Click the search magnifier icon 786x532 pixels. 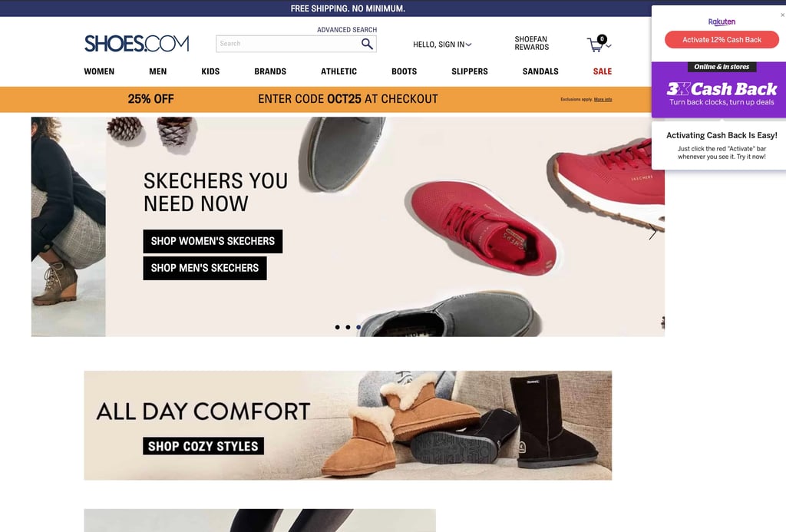pos(367,44)
